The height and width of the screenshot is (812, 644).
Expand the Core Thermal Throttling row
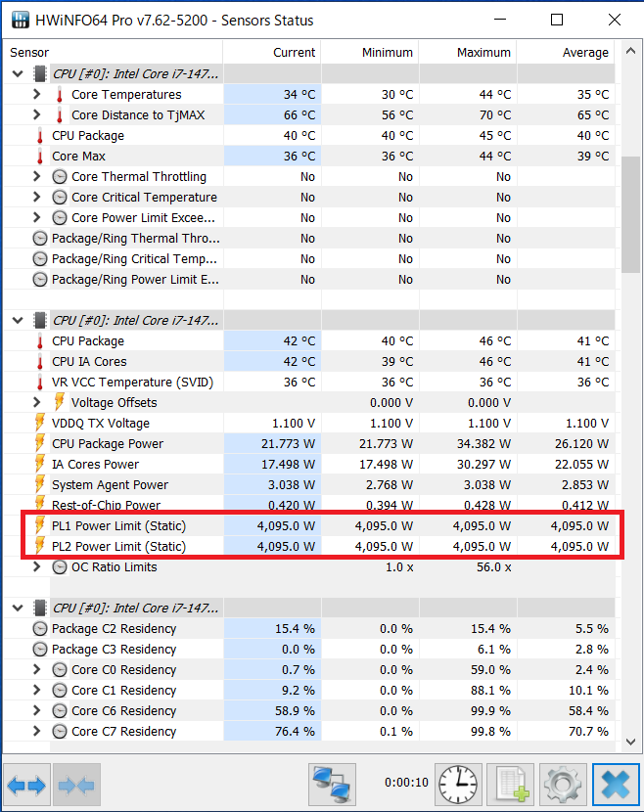tap(37, 177)
